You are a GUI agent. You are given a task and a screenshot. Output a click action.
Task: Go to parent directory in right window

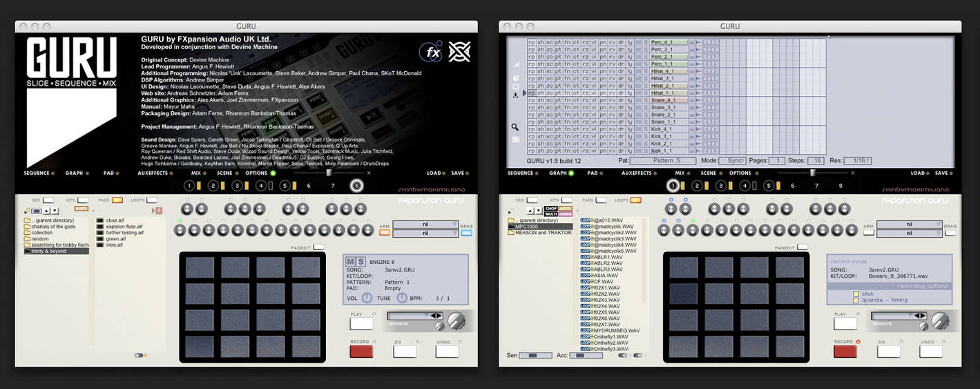pos(533,220)
